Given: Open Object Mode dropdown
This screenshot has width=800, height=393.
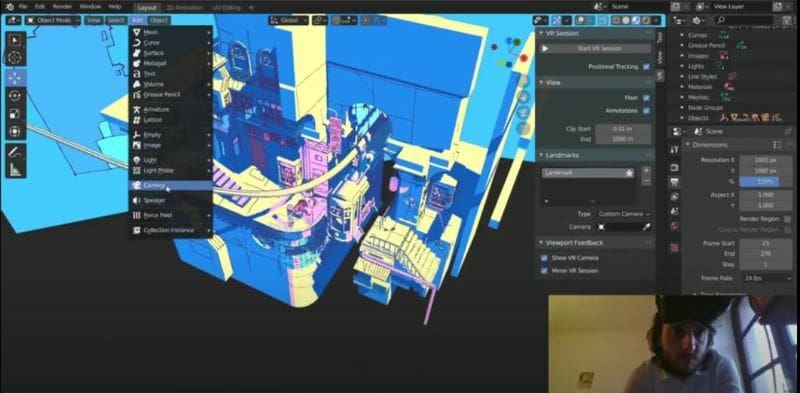Looking at the screenshot, I should 53,20.
